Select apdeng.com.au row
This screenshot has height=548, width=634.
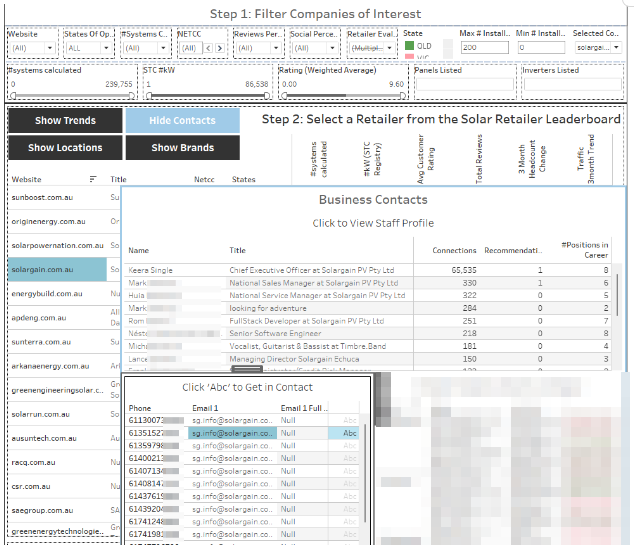39,318
